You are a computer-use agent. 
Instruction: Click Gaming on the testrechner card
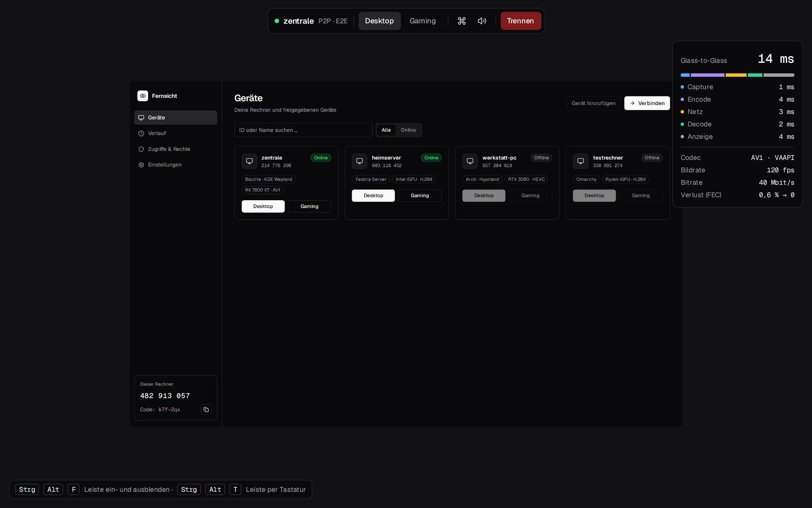click(641, 196)
